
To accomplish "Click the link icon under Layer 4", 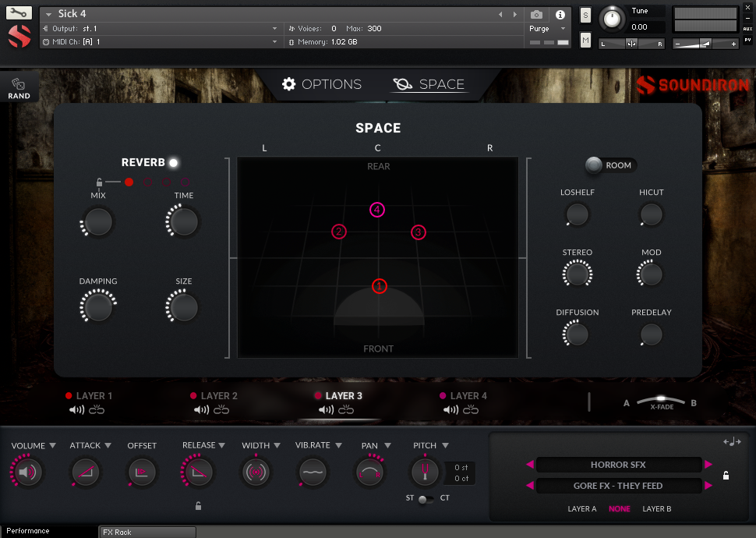I will (471, 410).
